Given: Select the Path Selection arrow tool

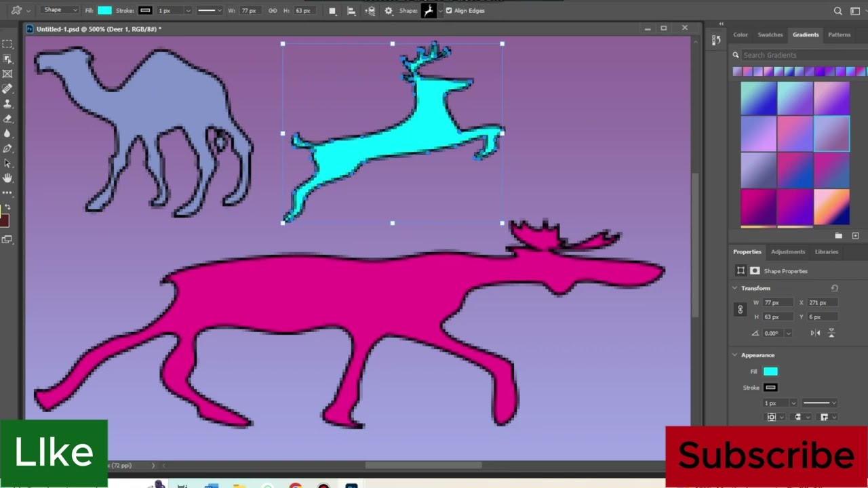Looking at the screenshot, I should [x=7, y=163].
